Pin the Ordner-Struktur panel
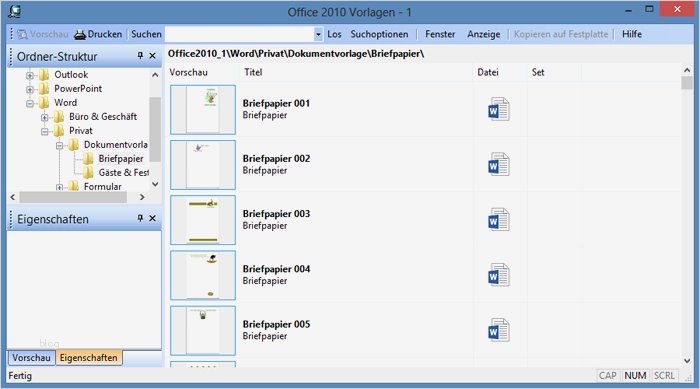This screenshot has height=389, width=700. click(140, 55)
